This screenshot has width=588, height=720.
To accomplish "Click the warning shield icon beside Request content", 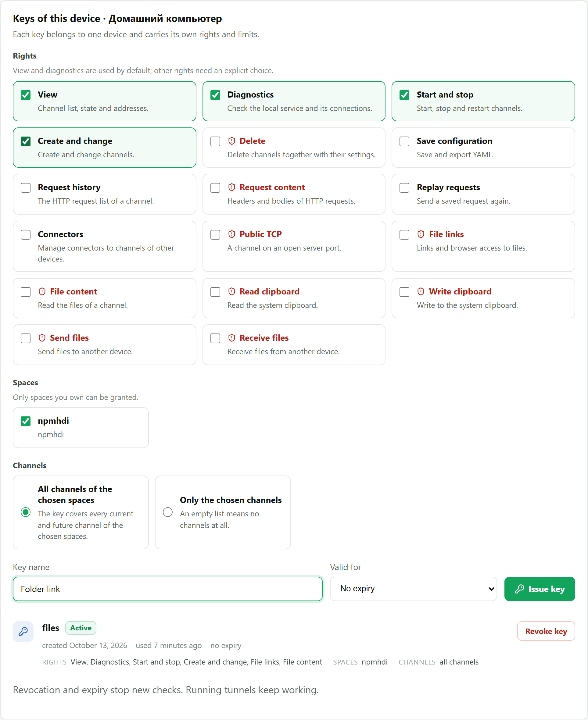I will (232, 187).
